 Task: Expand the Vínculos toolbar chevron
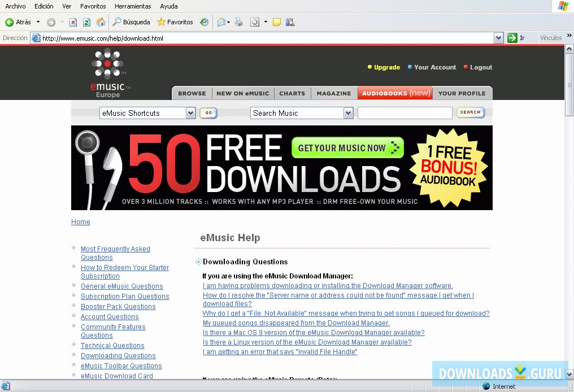click(569, 36)
